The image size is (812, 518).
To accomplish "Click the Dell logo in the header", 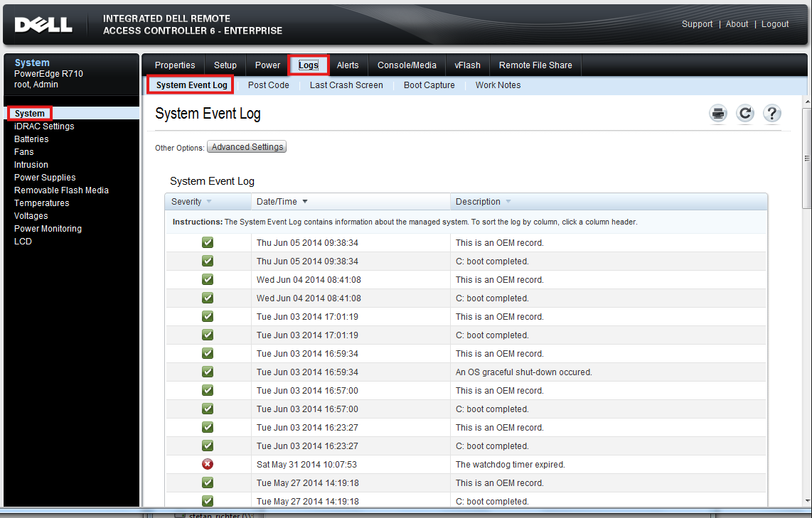I will tap(43, 25).
